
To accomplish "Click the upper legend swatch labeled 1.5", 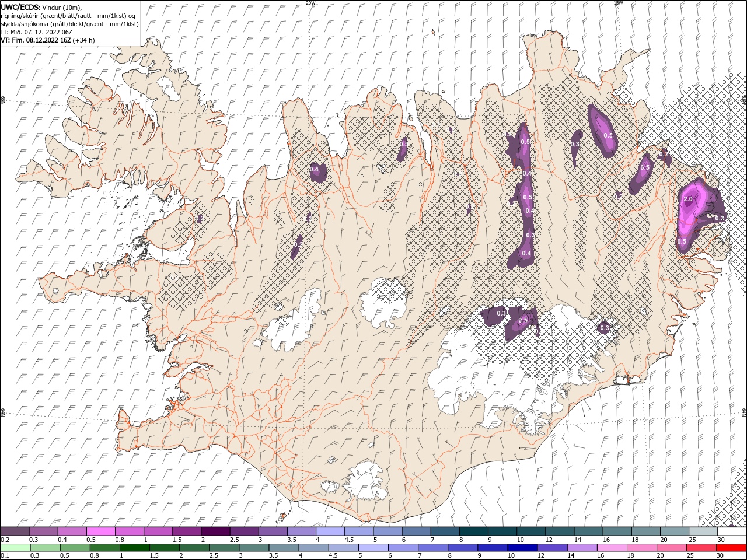I will 187,531.
